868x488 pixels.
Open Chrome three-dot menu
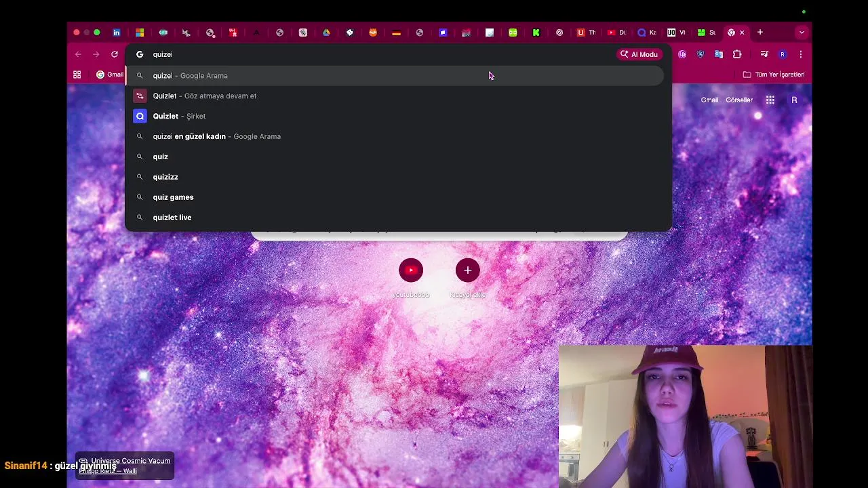[x=801, y=54]
